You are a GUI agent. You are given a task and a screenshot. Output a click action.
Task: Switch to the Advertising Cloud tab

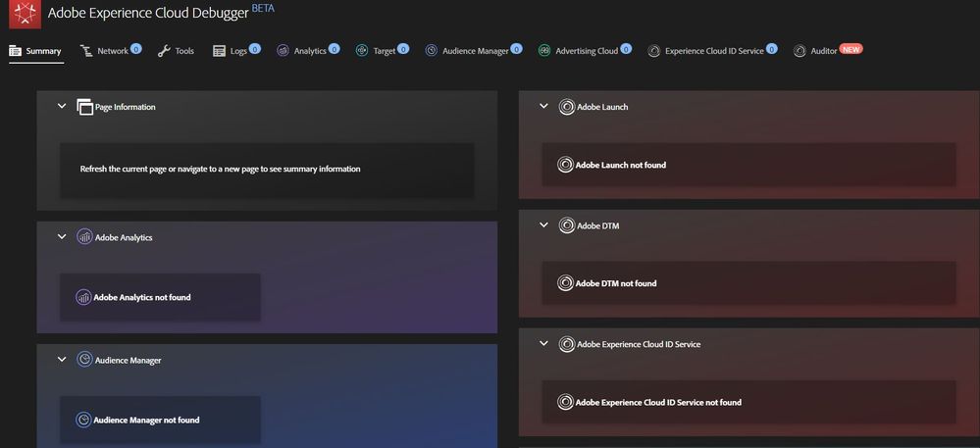point(585,51)
